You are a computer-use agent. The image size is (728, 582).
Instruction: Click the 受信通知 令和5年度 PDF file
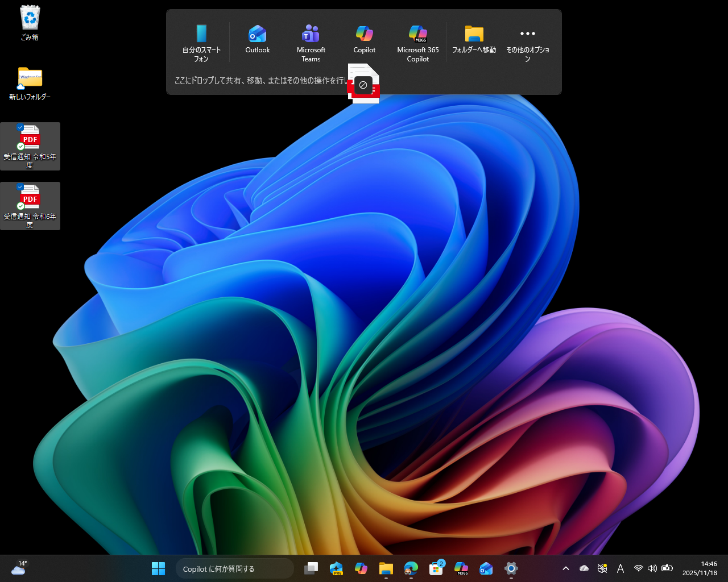click(30, 146)
